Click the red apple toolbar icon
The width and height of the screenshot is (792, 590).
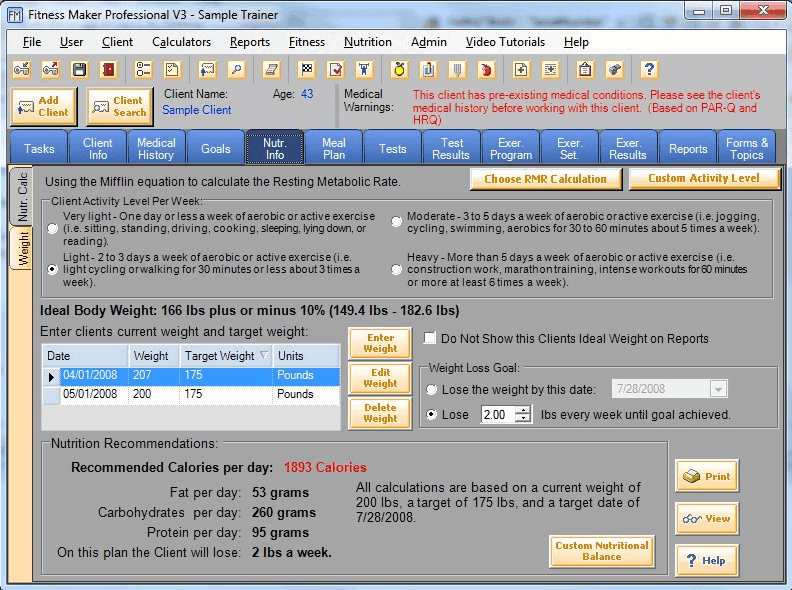click(x=486, y=69)
